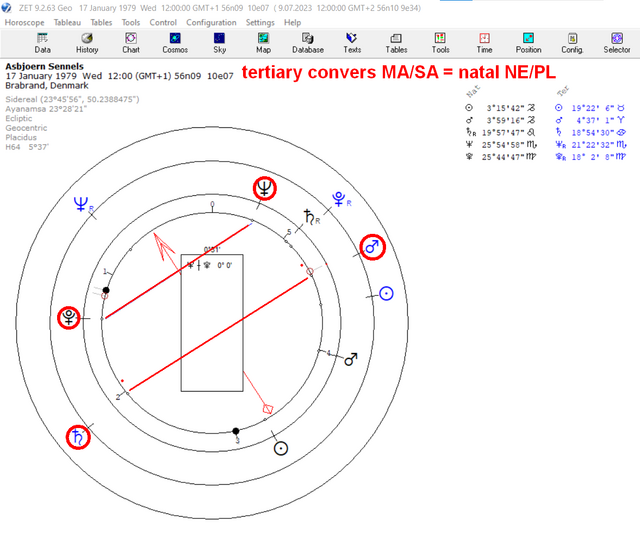Image resolution: width=640 pixels, height=545 pixels.
Task: Click natal Pluto position 25°44'47" row
Action: click(500, 157)
